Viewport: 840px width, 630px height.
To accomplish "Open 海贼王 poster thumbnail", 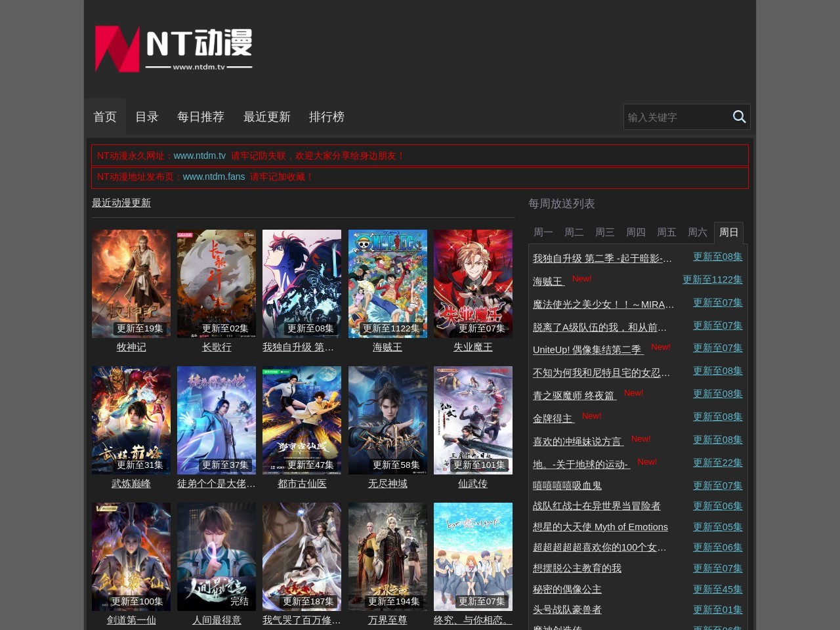I will pos(388,283).
